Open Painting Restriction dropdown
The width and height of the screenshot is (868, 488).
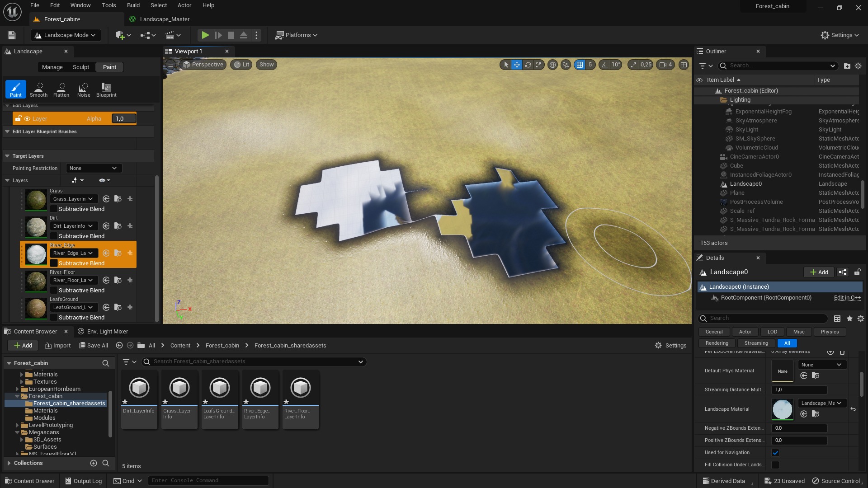click(94, 168)
